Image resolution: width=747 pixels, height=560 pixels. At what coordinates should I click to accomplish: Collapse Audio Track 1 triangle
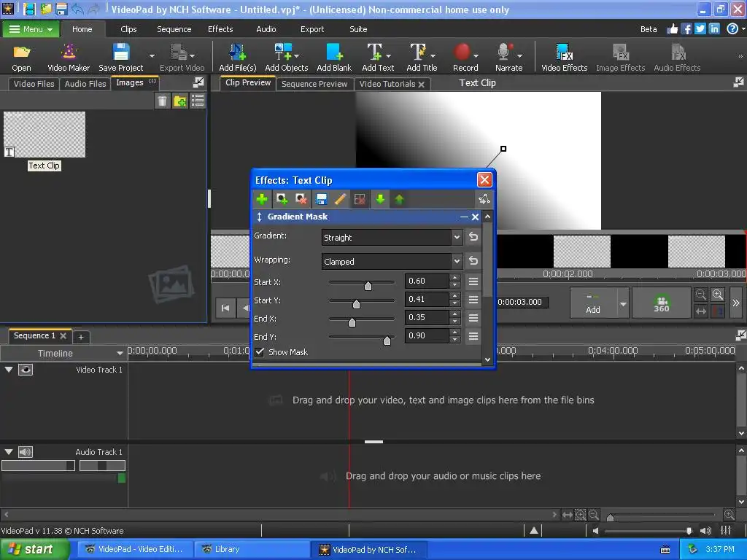click(x=9, y=452)
